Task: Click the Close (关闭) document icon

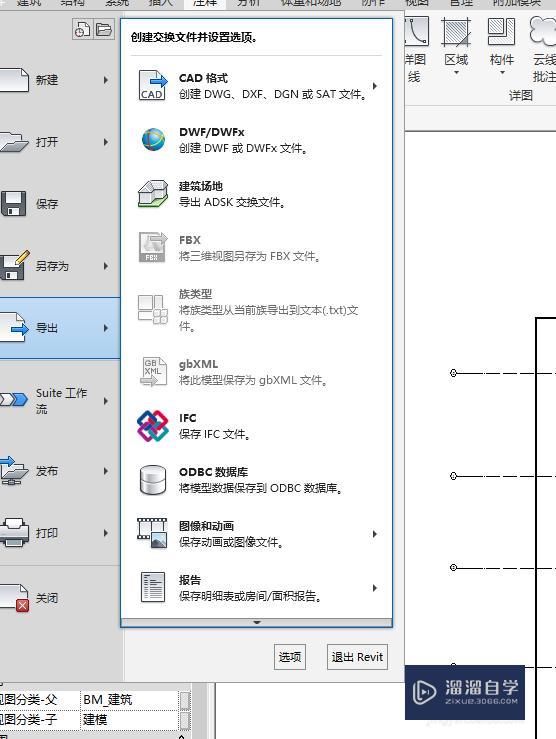Action: click(x=14, y=598)
